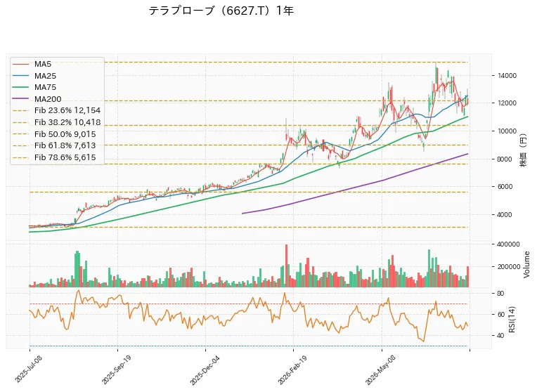Viewport: 537px width, 392px height.
Task: Click the MA25 legend label
Action: tap(45, 76)
